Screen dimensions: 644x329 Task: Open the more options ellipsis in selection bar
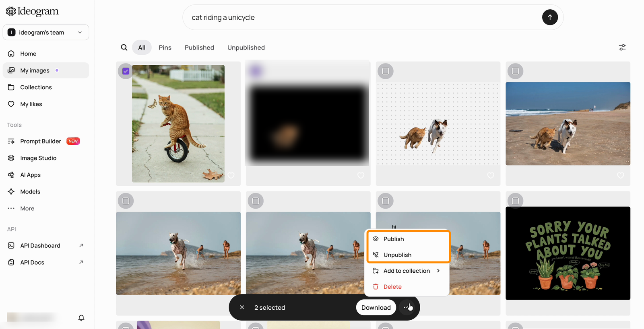pos(408,307)
